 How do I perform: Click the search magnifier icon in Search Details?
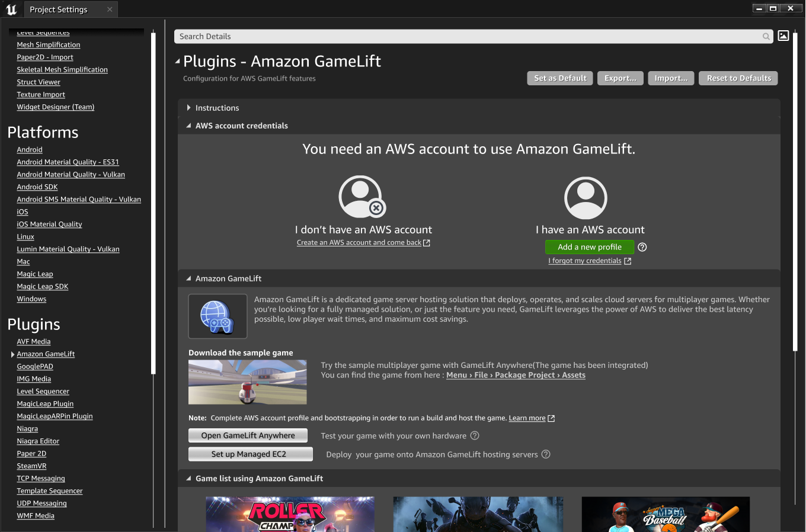pos(766,37)
